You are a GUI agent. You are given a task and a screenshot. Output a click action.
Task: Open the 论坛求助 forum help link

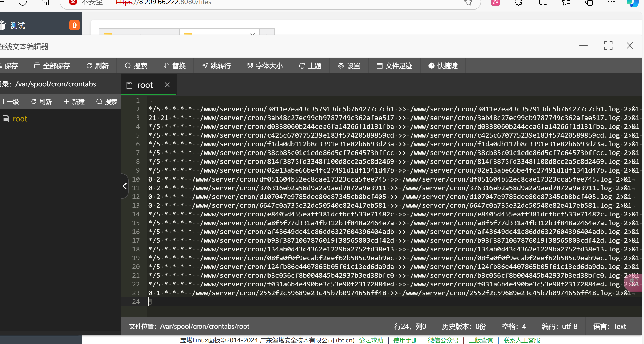click(x=371, y=340)
